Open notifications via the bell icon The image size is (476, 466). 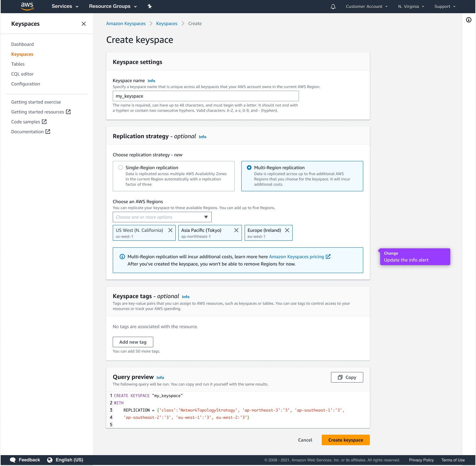pos(333,6)
